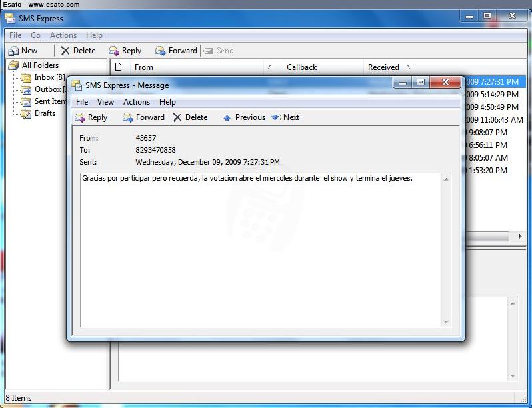Screen dimensions: 532x408
Task: Create a New message in main toolbar
Action: point(23,51)
